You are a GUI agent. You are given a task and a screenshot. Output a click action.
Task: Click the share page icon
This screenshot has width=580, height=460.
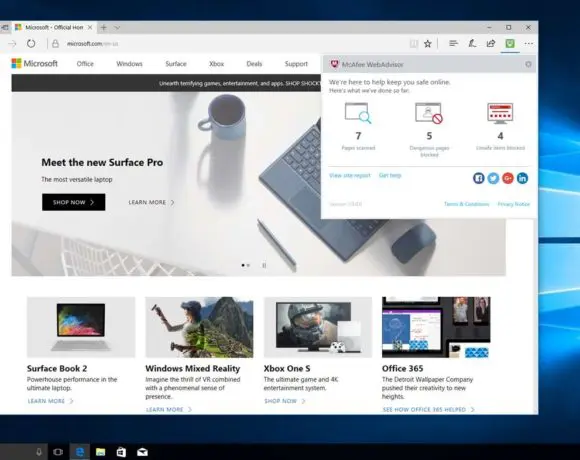pyautogui.click(x=491, y=44)
